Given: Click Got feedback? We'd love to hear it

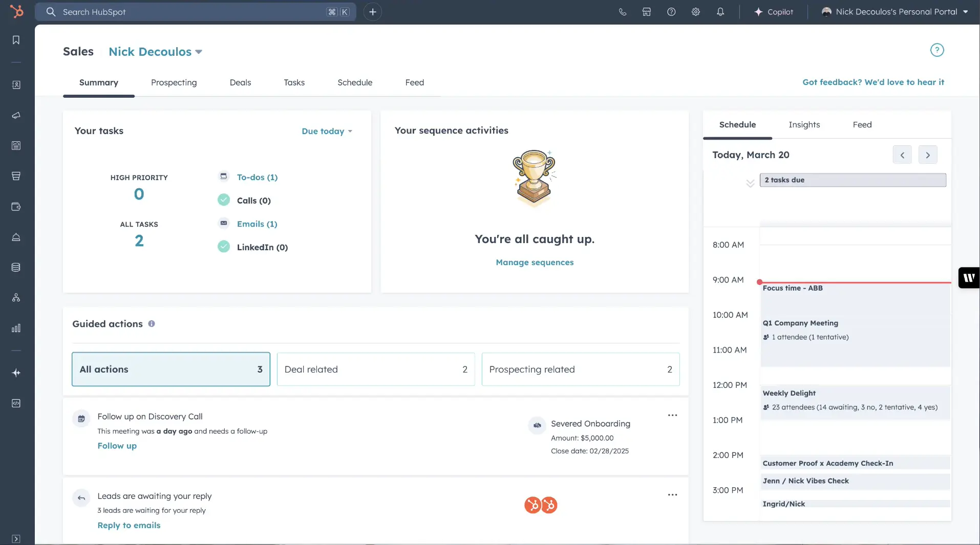Looking at the screenshot, I should [x=873, y=82].
